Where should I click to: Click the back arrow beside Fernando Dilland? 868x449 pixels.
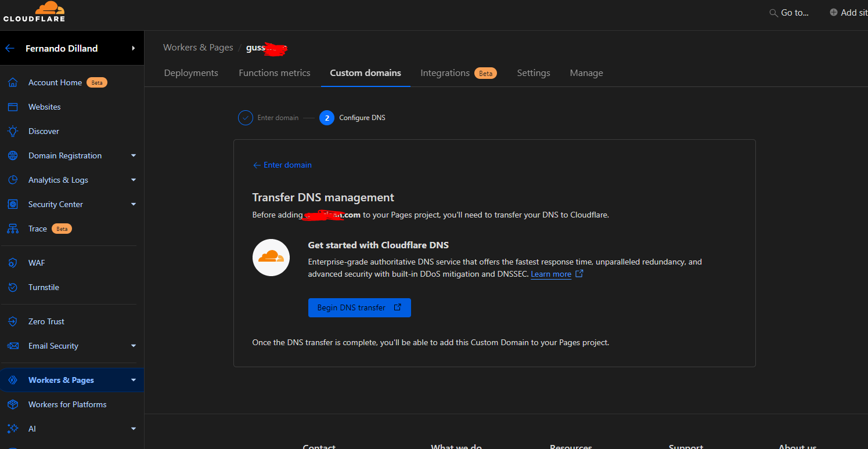(x=10, y=48)
